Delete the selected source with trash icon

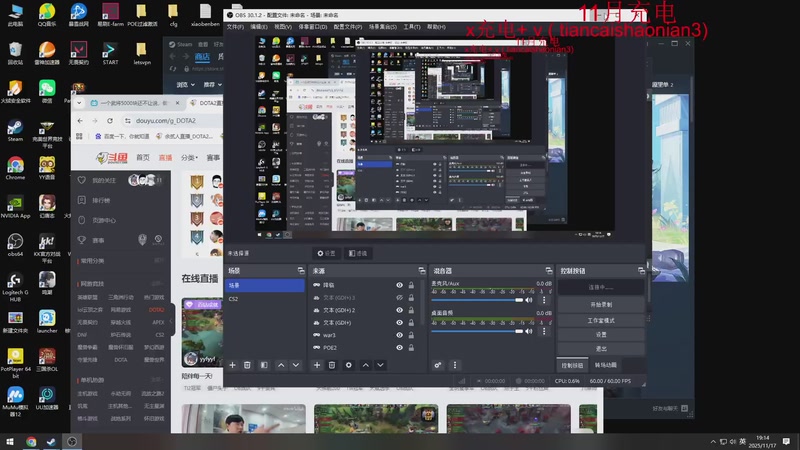332,365
